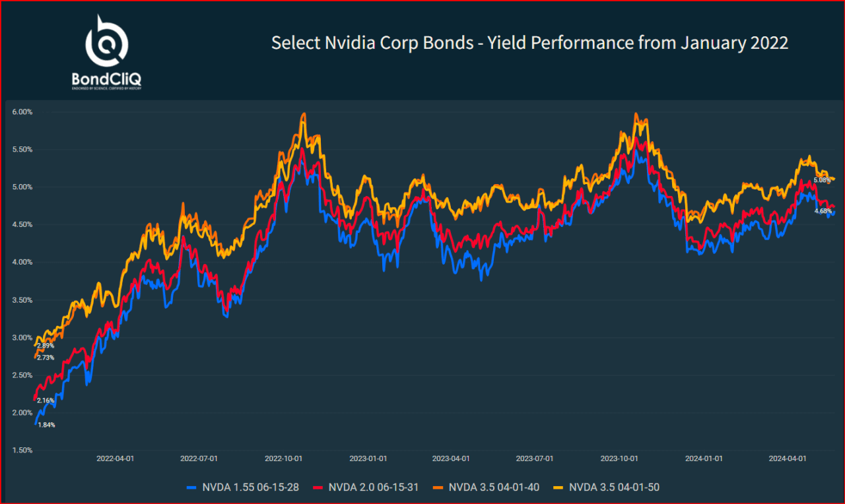Click the 2024-04-01 x-axis date label
The height and width of the screenshot is (504, 845).
(789, 458)
